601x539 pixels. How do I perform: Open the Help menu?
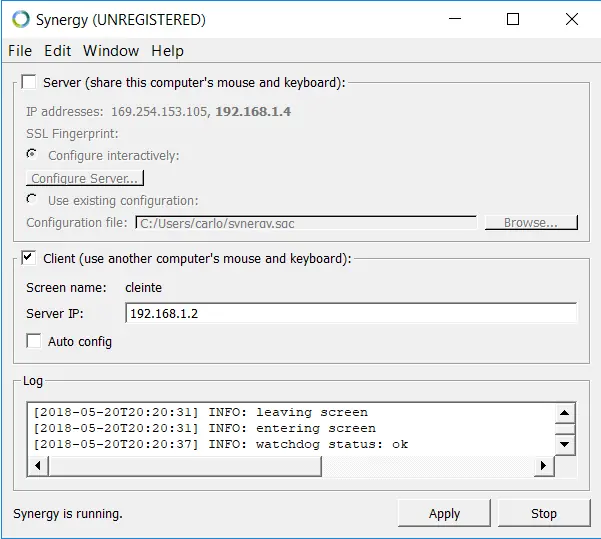[167, 51]
